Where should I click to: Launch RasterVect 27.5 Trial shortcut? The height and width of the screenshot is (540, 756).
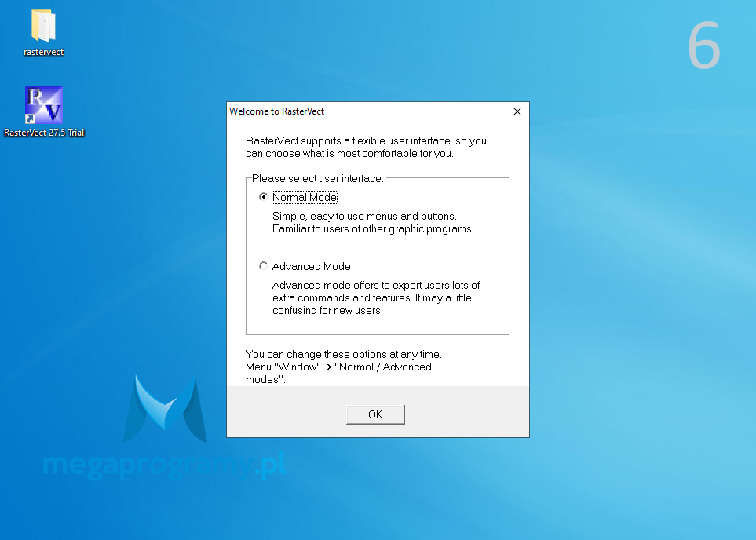tap(44, 112)
